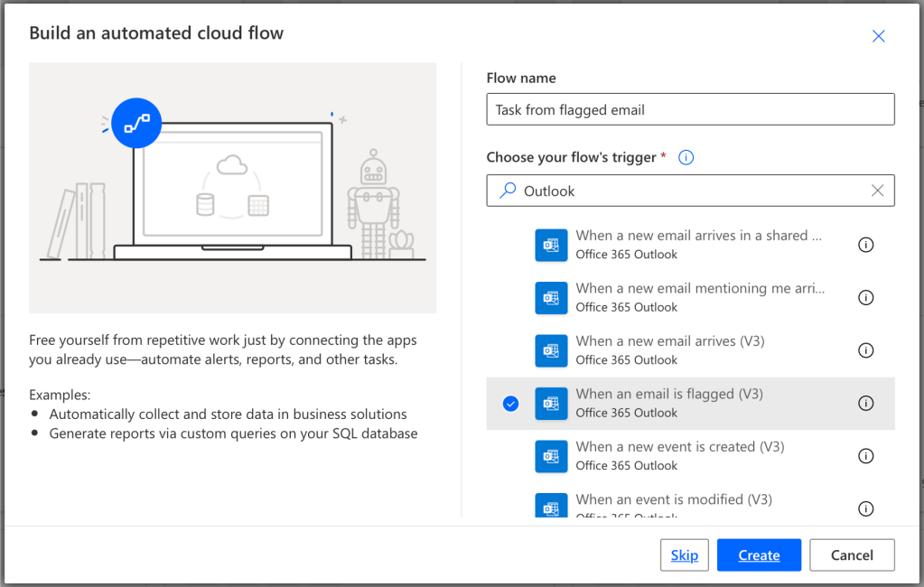Deselect the blue checkmark on the flagged email trigger
The height and width of the screenshot is (587, 924).
coord(510,404)
